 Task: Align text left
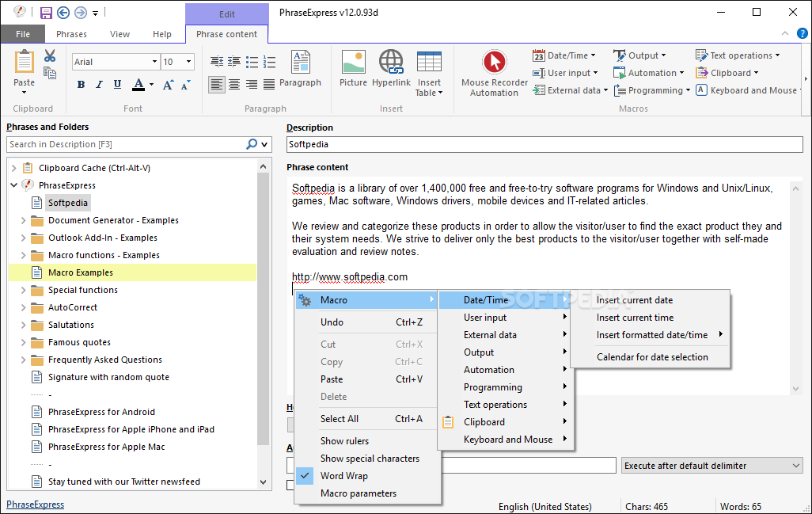click(x=217, y=85)
